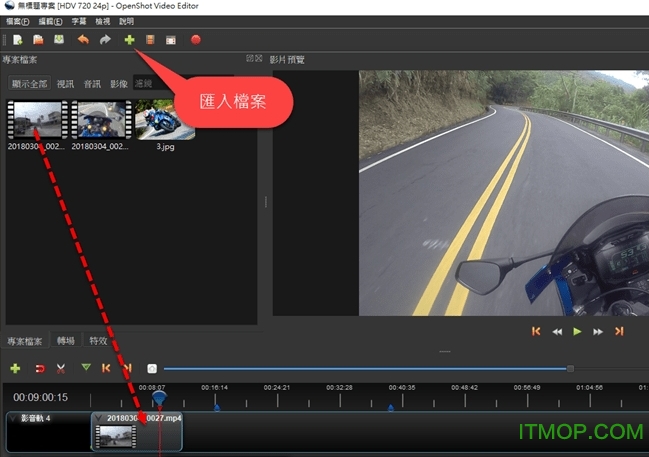Open the 檔案 menu
This screenshot has height=457, width=649.
[17, 21]
